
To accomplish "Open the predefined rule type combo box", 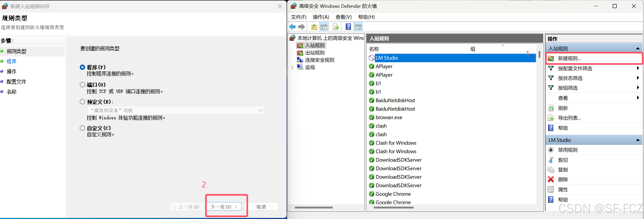I will (176, 110).
